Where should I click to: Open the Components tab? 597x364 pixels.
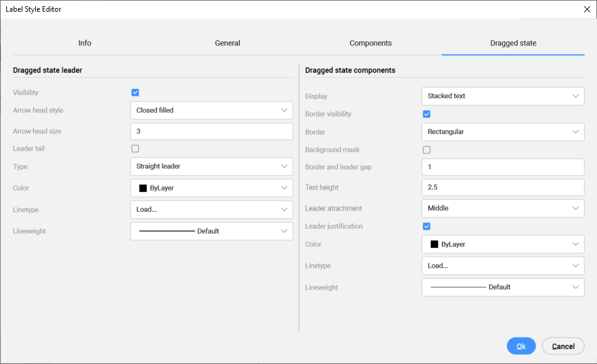coord(370,43)
